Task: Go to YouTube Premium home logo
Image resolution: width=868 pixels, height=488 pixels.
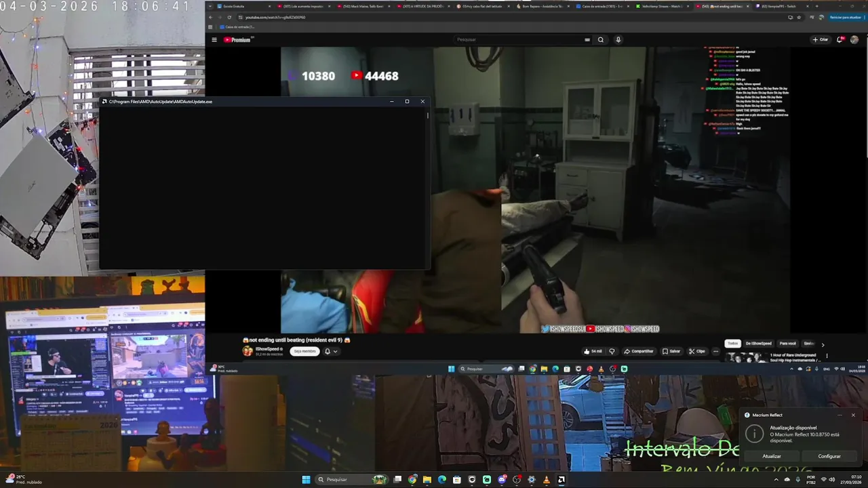Action: click(x=238, y=40)
